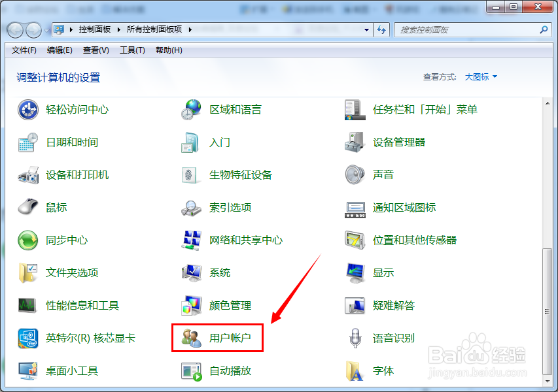This screenshot has height=392, width=558.
Task: Open the 查看(V) menu
Action: click(x=96, y=50)
